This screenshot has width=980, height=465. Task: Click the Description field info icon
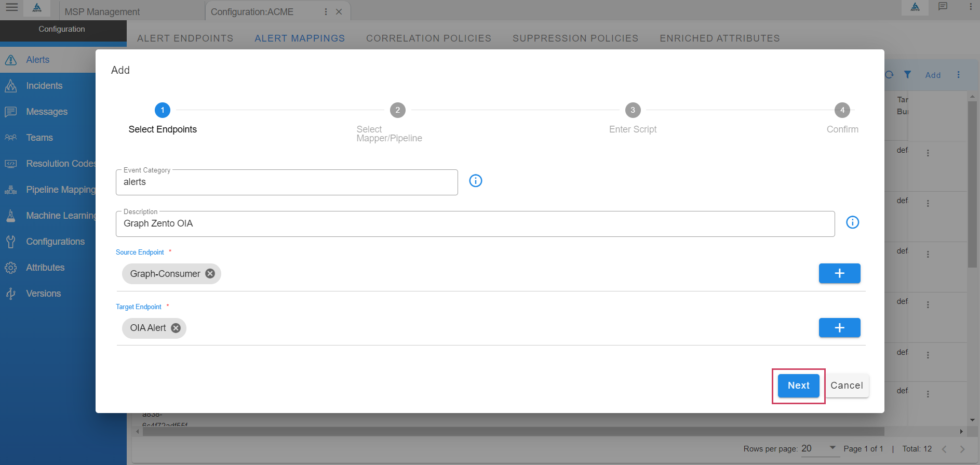852,222
